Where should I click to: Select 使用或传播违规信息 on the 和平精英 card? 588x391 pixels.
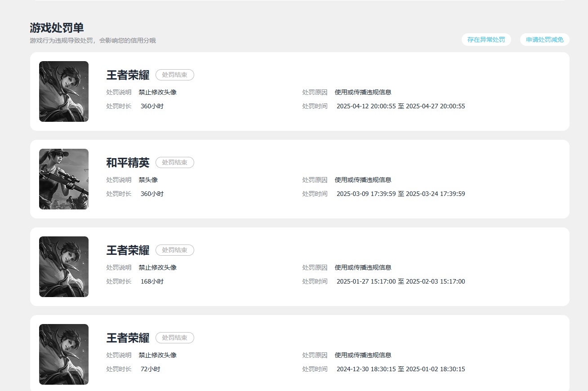point(363,180)
